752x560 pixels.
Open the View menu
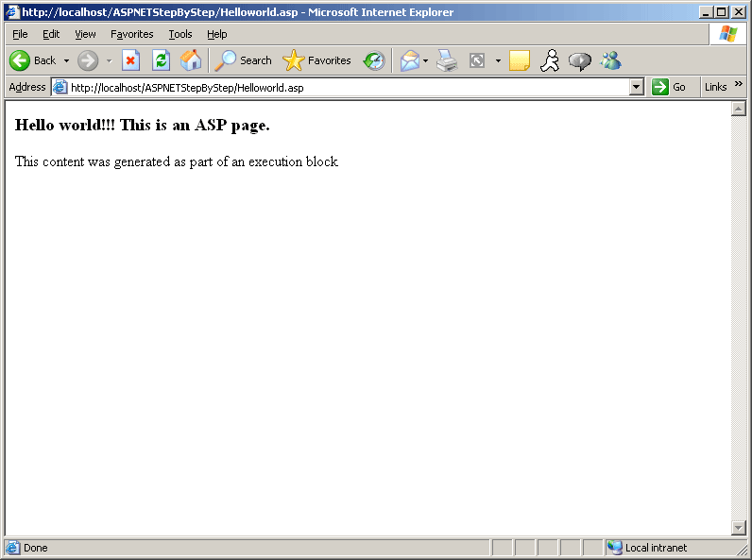coord(85,34)
